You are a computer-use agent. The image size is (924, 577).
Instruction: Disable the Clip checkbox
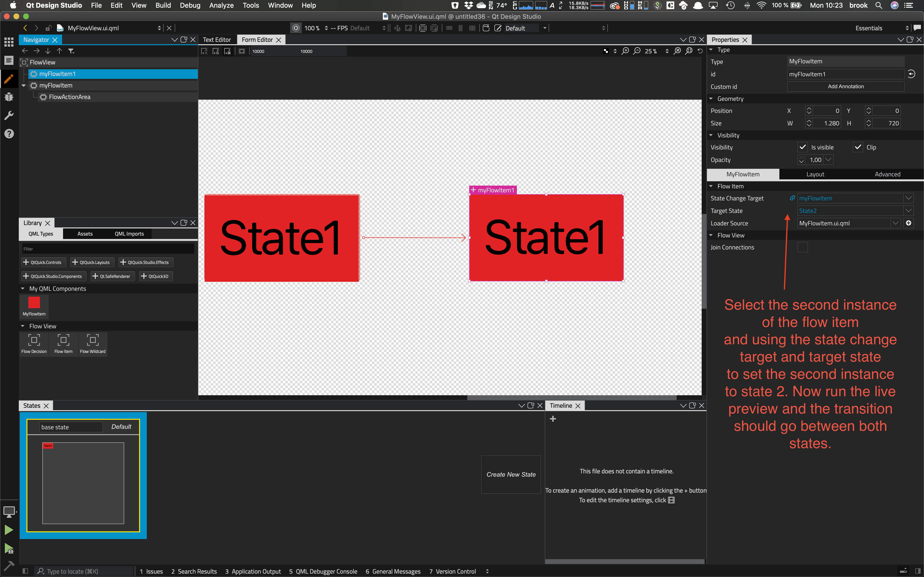click(858, 147)
